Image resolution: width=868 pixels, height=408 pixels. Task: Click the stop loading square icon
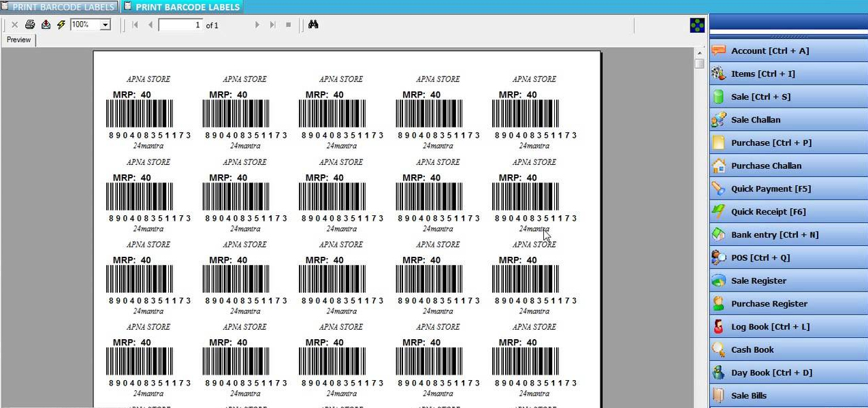tap(289, 25)
